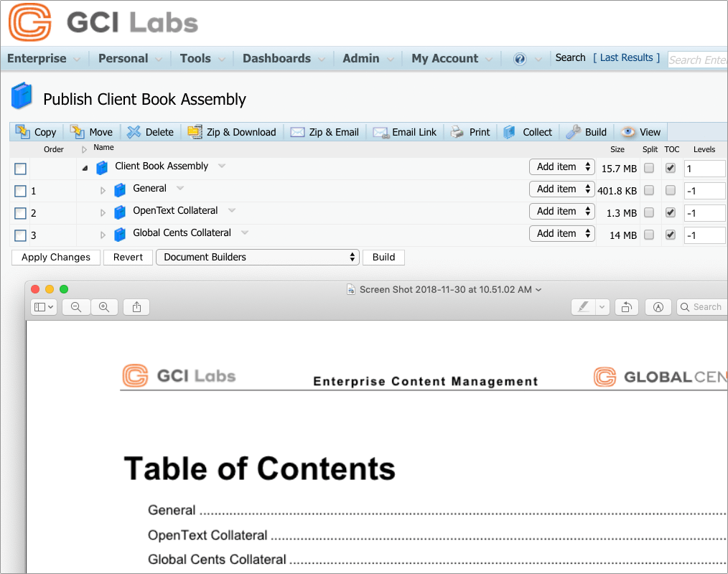Expand the Global Cents Collateral row
The image size is (728, 574).
tap(103, 235)
